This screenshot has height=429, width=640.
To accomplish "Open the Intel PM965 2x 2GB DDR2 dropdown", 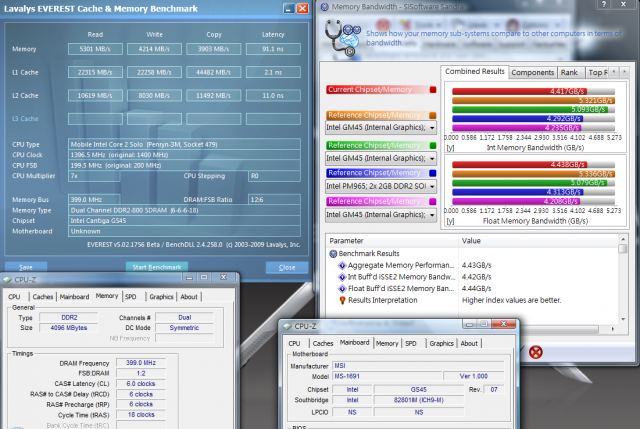I will 380,187.
